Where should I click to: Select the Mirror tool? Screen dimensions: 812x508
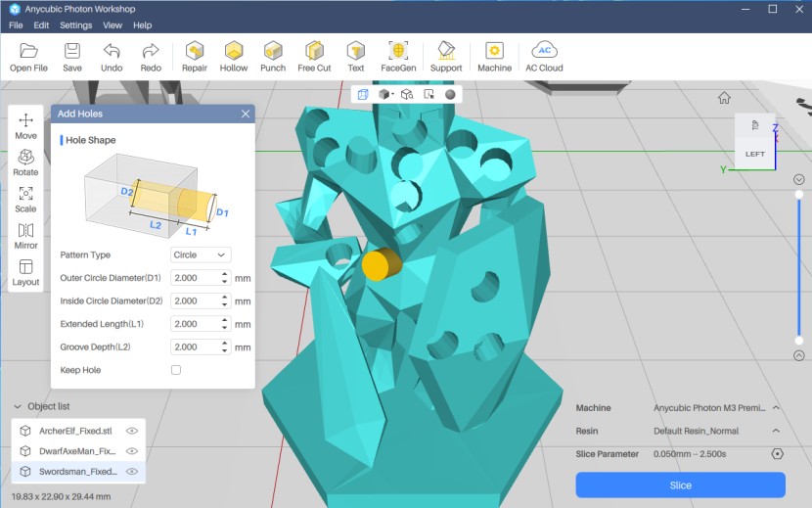tap(25, 236)
